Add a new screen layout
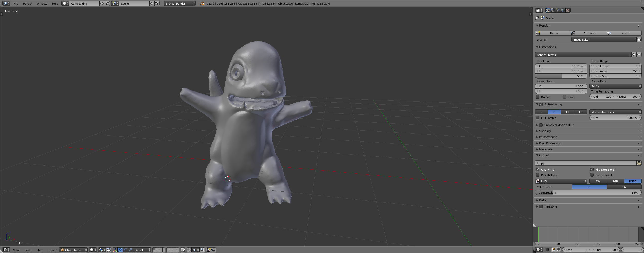Screen dimensions: 644x253 pos(102,3)
